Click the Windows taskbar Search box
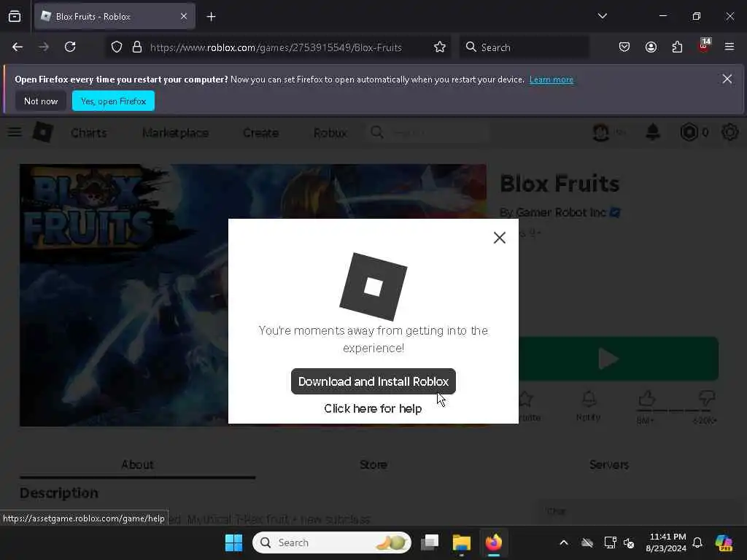The width and height of the screenshot is (747, 560). click(x=332, y=542)
